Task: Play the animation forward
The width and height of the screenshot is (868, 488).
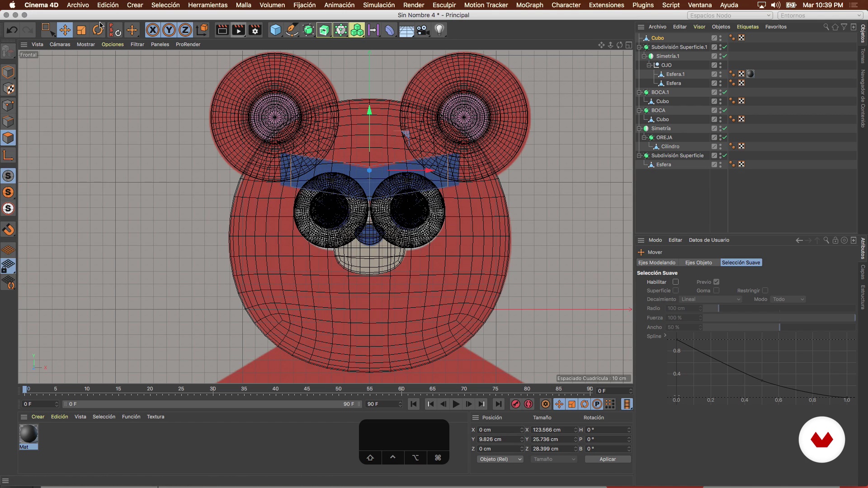Action: pyautogui.click(x=456, y=404)
